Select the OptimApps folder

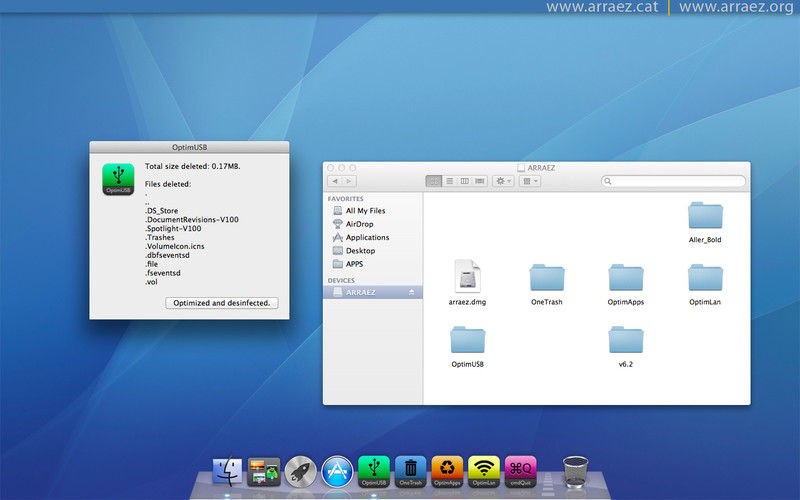(626, 284)
